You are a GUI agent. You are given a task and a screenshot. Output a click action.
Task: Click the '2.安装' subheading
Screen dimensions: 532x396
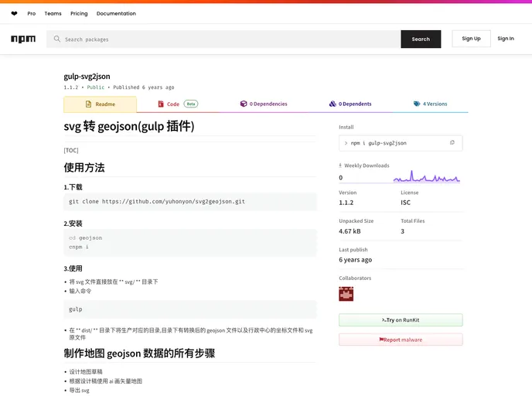tap(73, 224)
